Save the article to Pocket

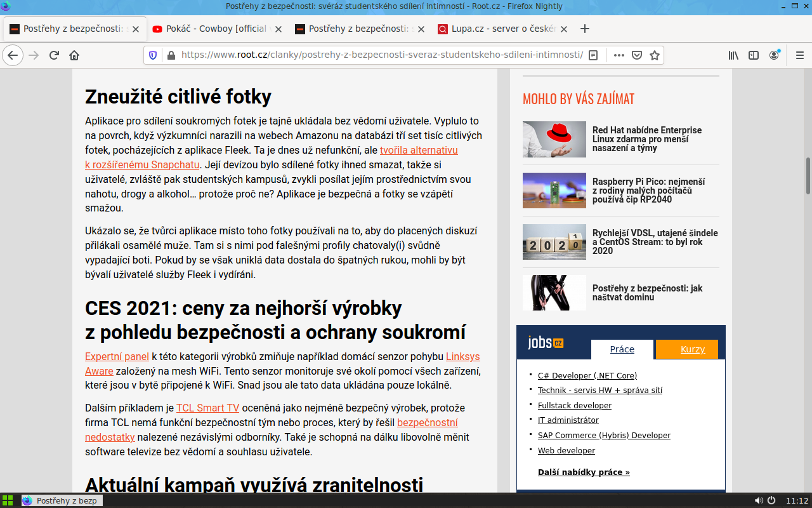(x=636, y=55)
